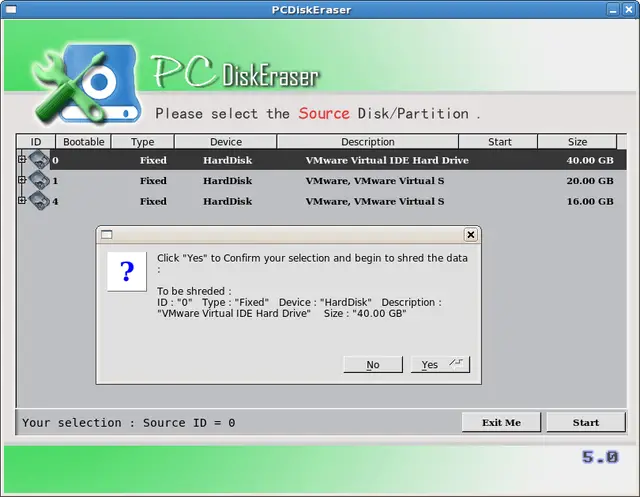Screen dimensions: 640x497
Task: Open the dialog's window menu icon
Action: tap(107, 235)
